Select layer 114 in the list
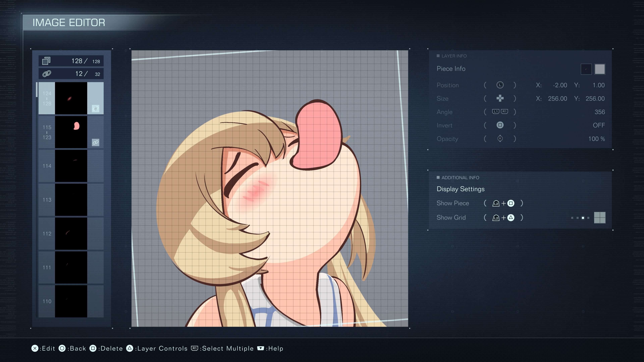This screenshot has width=644, height=362. [x=71, y=166]
